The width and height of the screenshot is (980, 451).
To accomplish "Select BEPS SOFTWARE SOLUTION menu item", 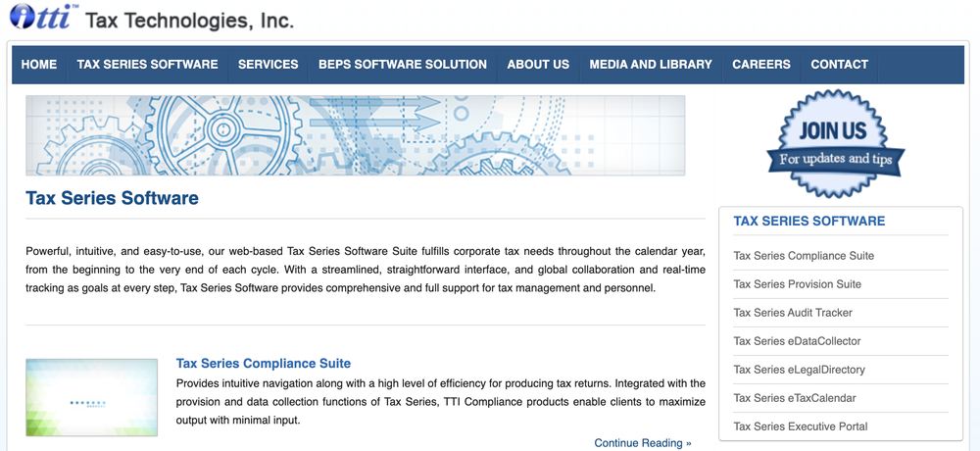I will 403,65.
